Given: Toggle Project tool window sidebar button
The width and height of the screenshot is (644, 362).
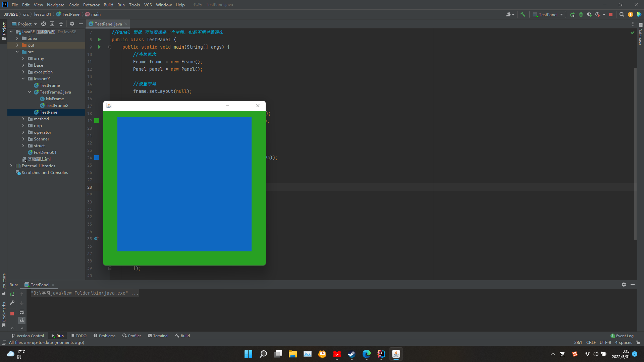Looking at the screenshot, I should [x=4, y=31].
